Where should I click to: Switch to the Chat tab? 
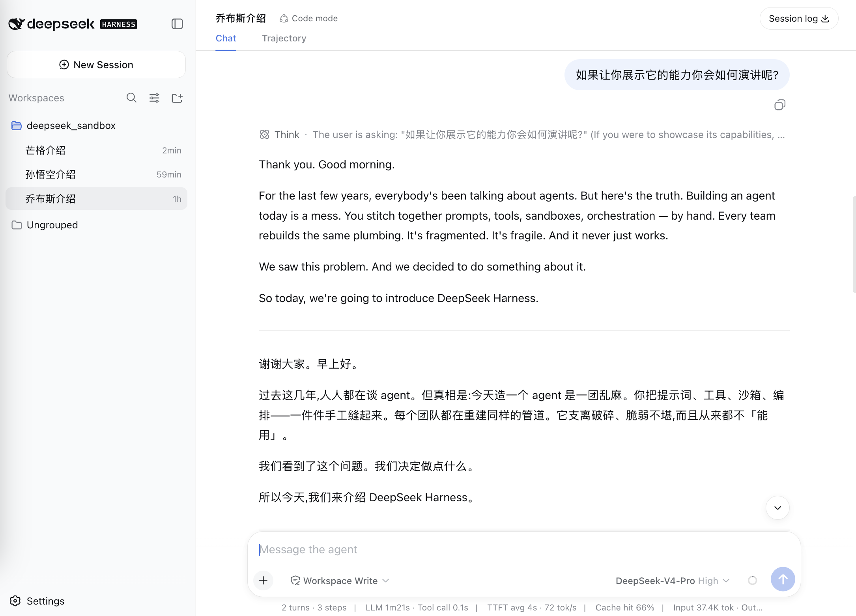coord(226,38)
